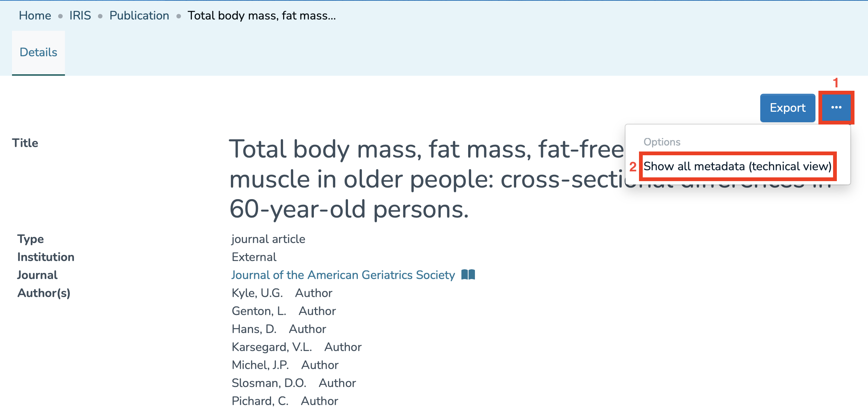Open Journal of the American Geriatrics Society link

[x=343, y=275]
